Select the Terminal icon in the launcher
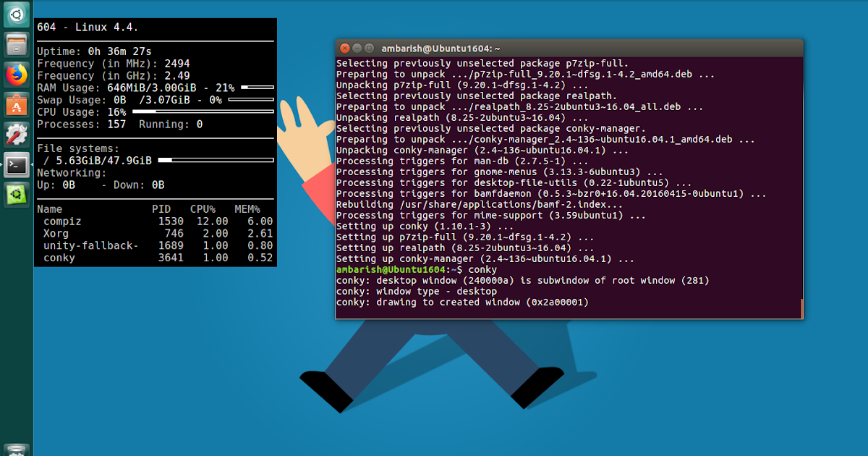 pos(15,165)
